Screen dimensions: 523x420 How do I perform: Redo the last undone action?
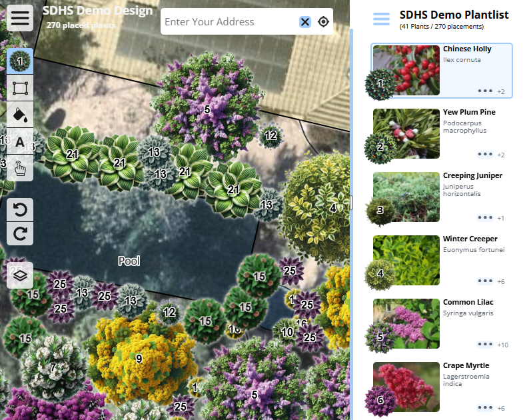point(20,233)
